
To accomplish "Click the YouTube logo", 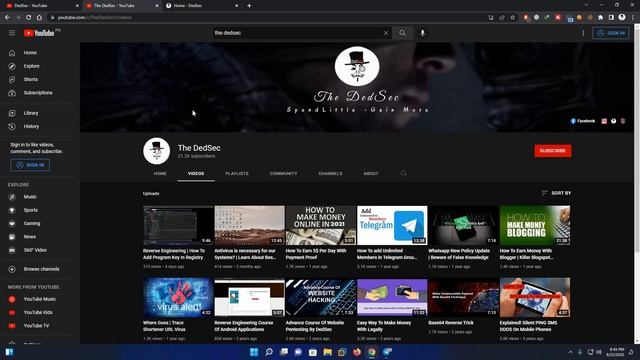I will [x=39, y=33].
